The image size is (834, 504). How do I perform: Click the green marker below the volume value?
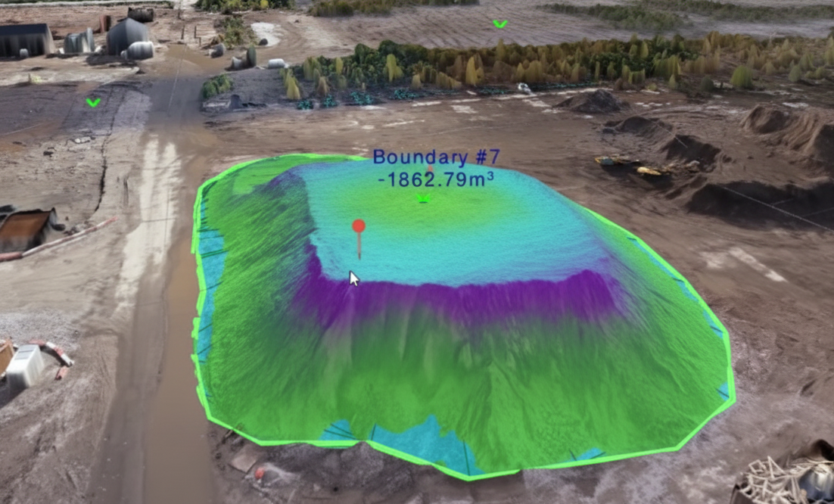click(424, 198)
